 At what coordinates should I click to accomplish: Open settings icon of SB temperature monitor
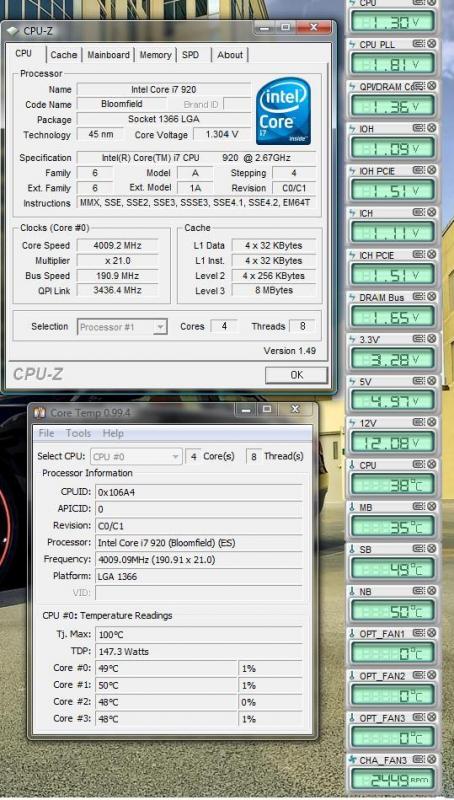[419, 549]
